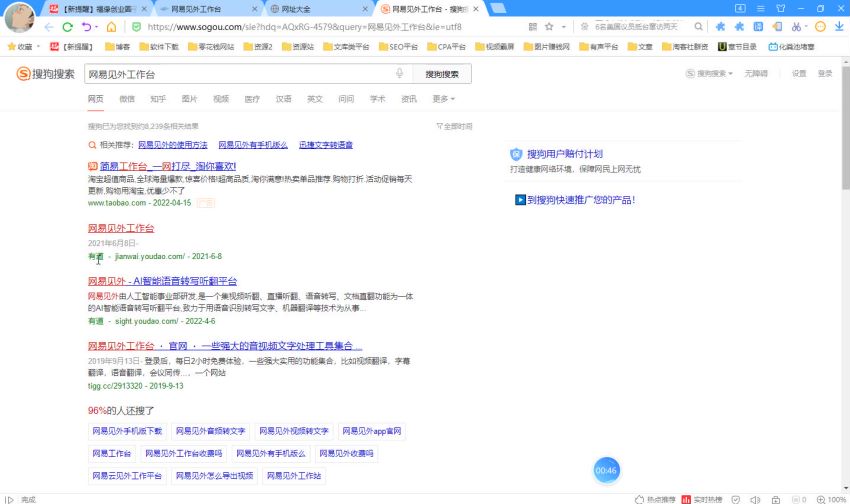
Task: Click the Sogou search logo
Action: point(46,74)
